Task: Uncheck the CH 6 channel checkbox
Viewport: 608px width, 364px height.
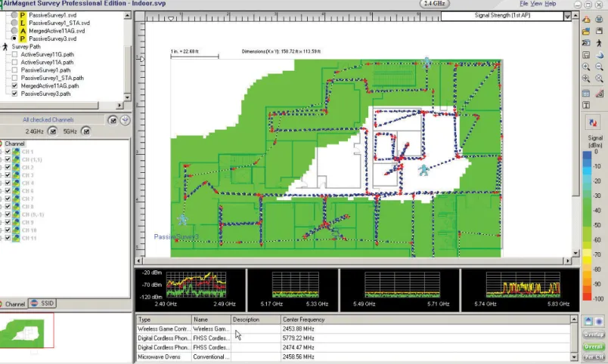Action: [x=8, y=190]
